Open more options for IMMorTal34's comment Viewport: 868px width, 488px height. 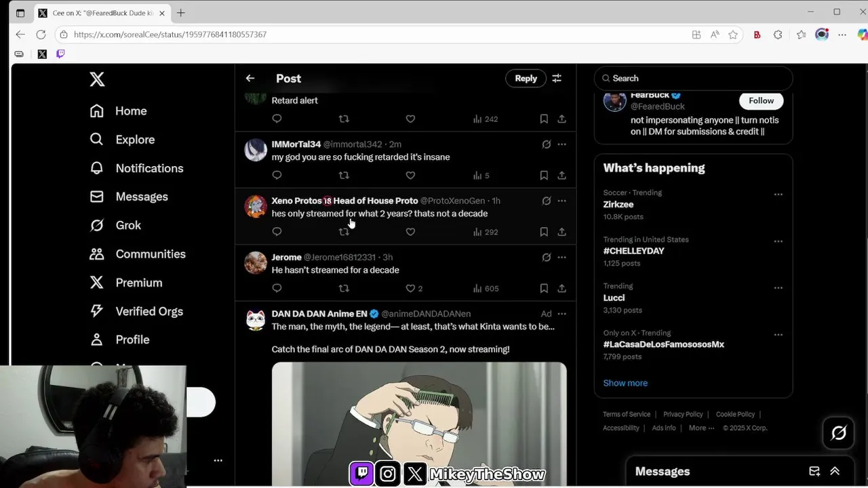click(561, 144)
